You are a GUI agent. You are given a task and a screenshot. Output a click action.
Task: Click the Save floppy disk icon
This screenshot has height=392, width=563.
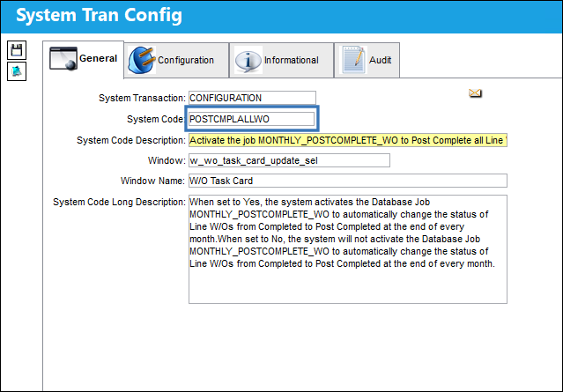pyautogui.click(x=17, y=50)
